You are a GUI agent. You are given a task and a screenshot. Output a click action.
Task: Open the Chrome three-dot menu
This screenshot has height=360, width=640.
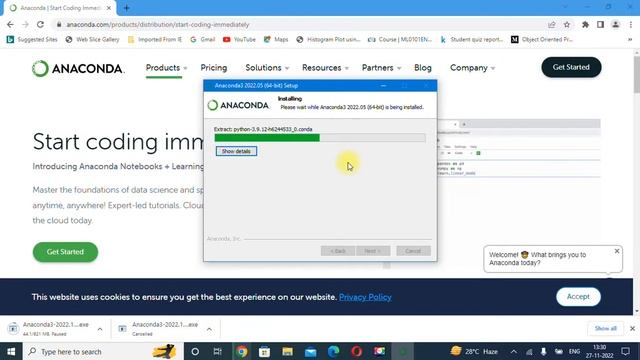pos(631,24)
